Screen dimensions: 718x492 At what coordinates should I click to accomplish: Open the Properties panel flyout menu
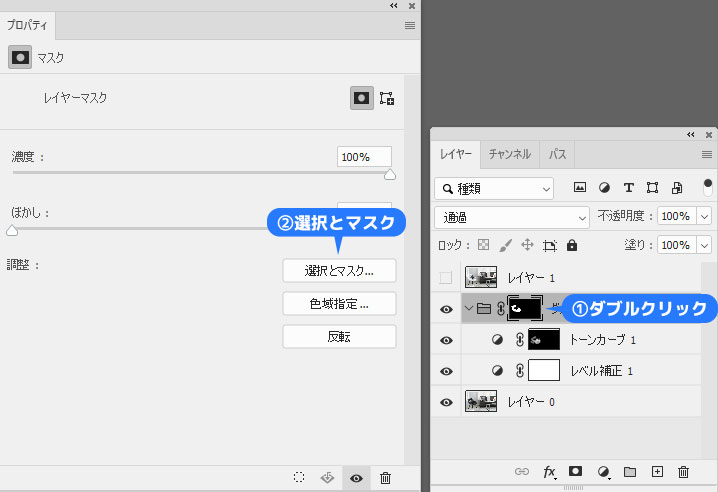click(410, 26)
